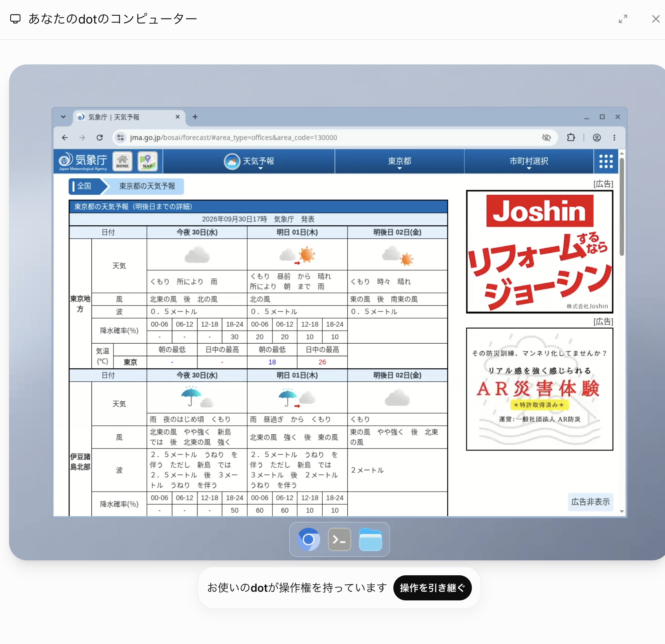The image size is (665, 644).
Task: Click the 東京都の天気予報(明後日までの詳細) header
Action: pyautogui.click(x=258, y=207)
